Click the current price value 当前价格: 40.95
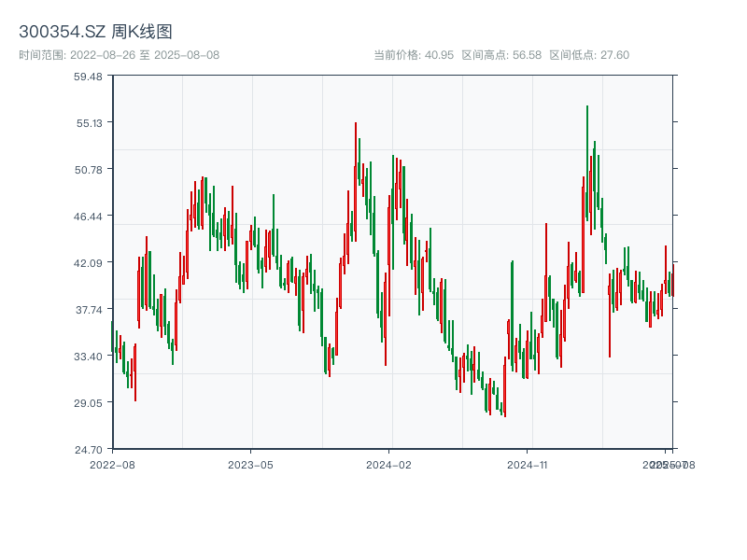 click(x=414, y=55)
